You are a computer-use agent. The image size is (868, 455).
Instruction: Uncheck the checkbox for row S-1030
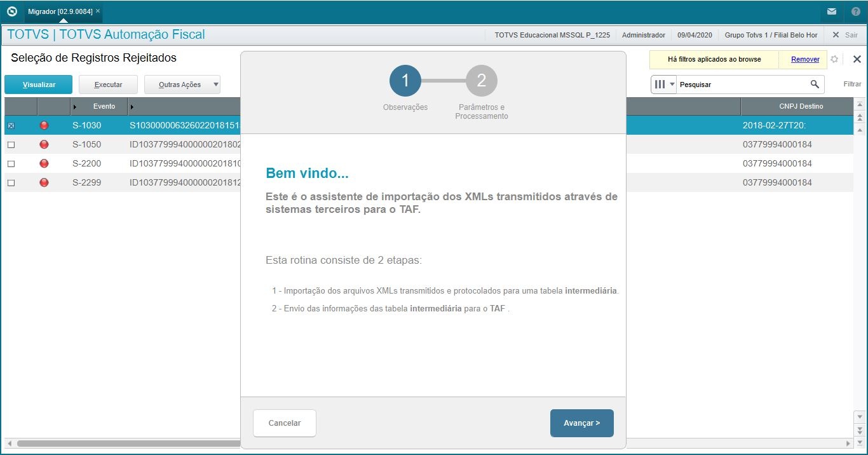pyautogui.click(x=11, y=126)
